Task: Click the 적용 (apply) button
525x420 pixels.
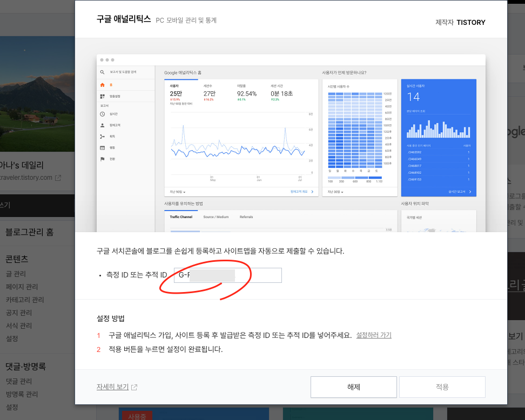Action: click(442, 387)
